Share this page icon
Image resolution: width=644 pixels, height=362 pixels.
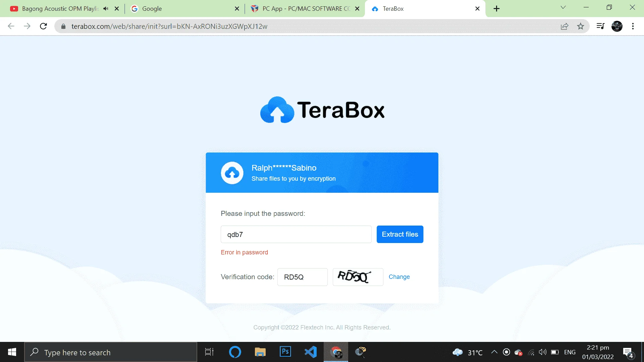coord(565,26)
